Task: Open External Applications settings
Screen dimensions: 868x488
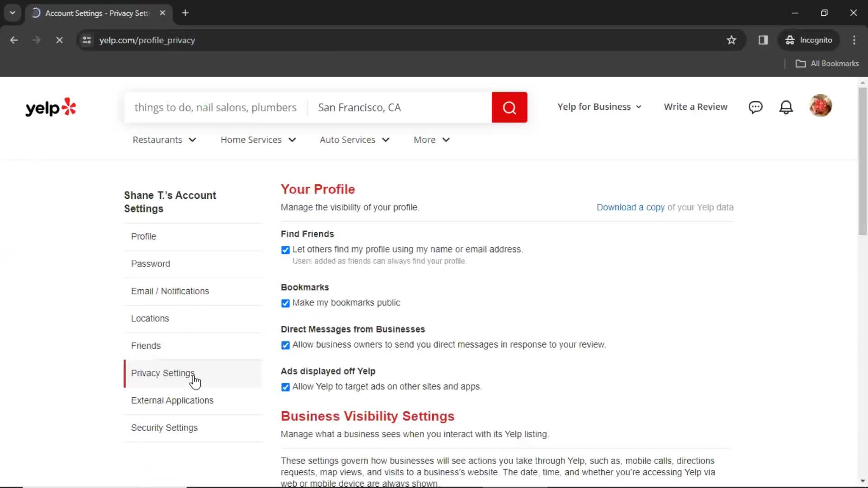Action: pos(193,401)
